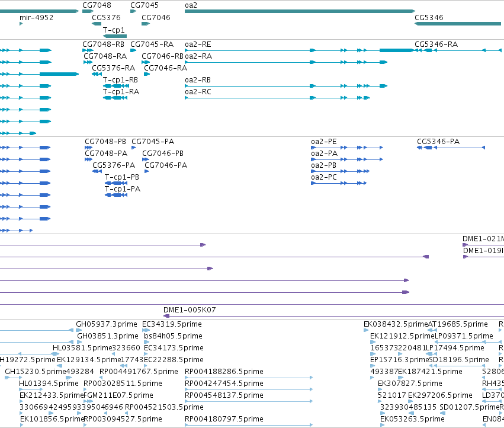504x428 pixels.
Task: Click the oa2-PA protein label
Action: [x=325, y=154]
